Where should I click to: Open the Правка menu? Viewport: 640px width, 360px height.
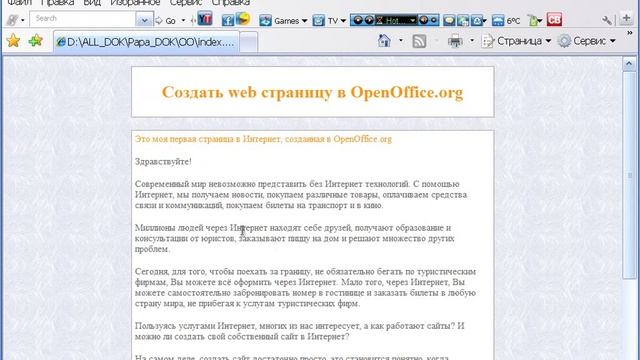[x=58, y=2]
